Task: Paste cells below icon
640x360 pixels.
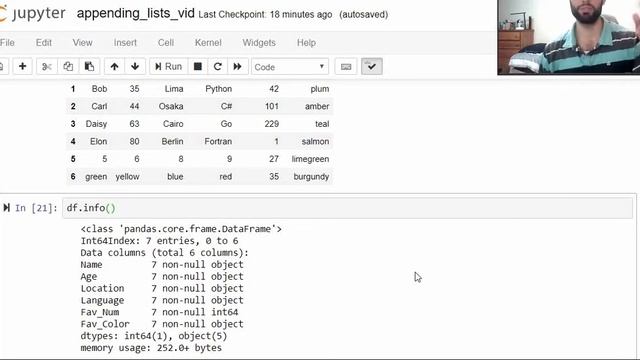Action: coord(89,67)
